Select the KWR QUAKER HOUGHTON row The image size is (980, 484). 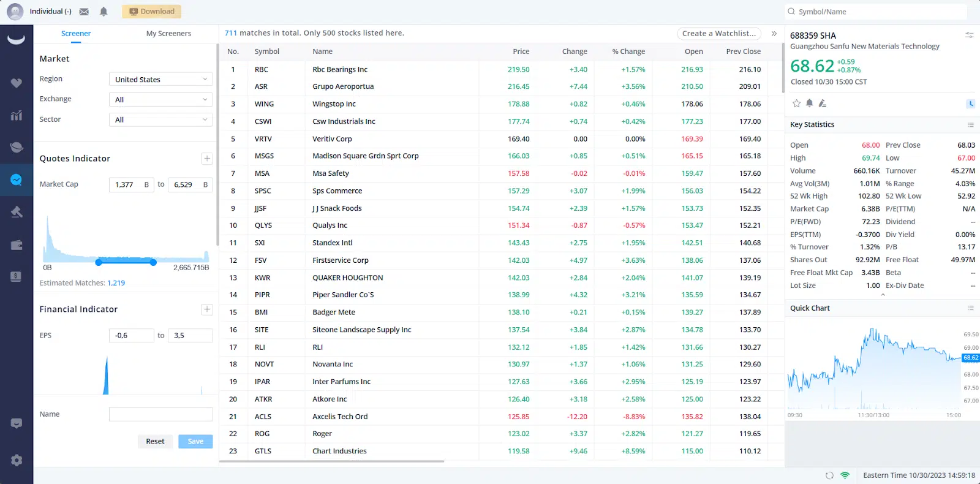pos(500,278)
